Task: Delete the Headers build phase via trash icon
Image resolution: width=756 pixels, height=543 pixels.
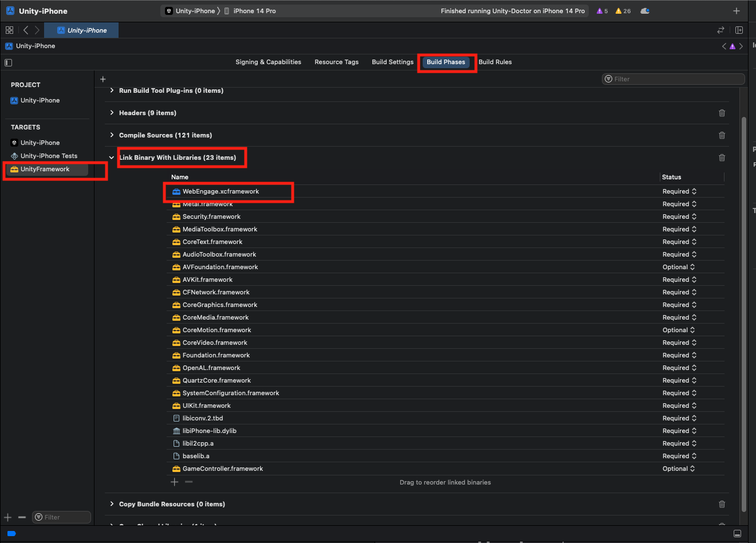Action: tap(722, 113)
